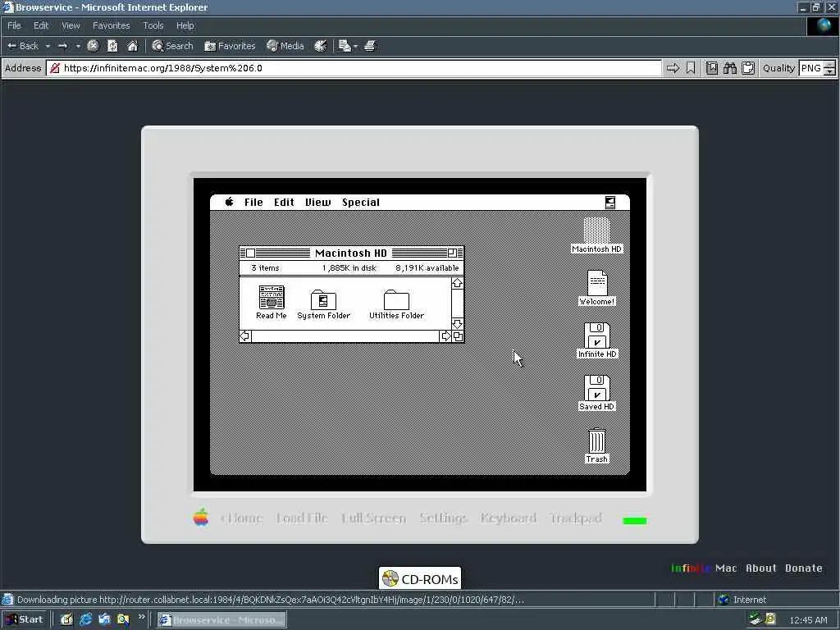Click the zoom box of Macintosh HD window
The height and width of the screenshot is (630, 840).
[x=452, y=253]
